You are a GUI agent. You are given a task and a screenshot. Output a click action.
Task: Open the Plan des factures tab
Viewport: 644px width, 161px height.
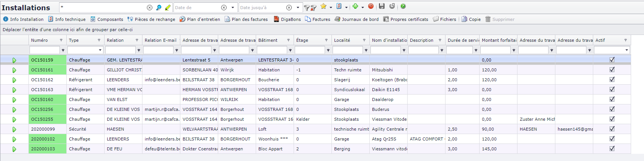click(x=246, y=19)
